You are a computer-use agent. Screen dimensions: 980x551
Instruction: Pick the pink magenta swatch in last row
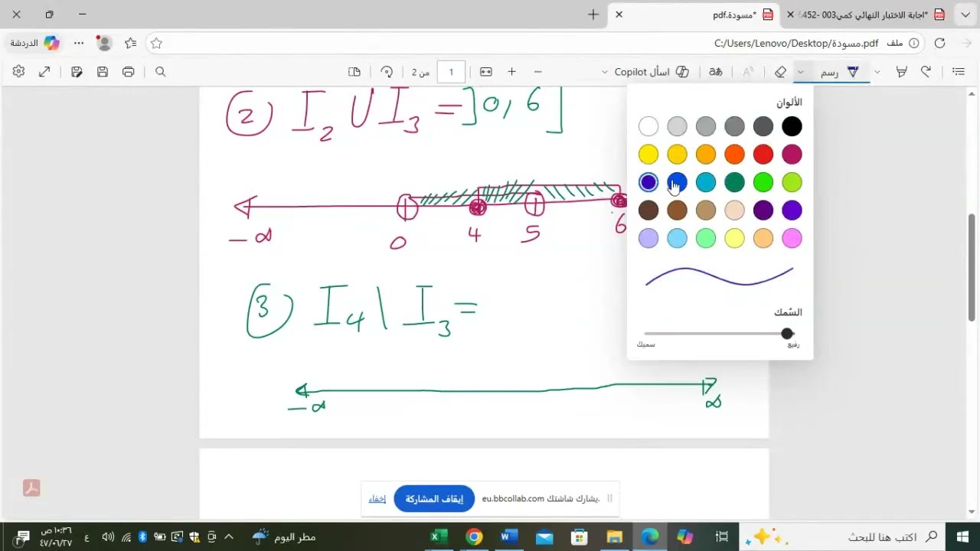point(792,239)
